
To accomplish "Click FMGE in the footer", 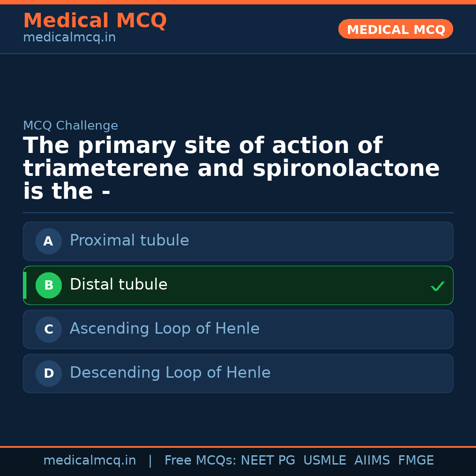I will click(416, 461).
